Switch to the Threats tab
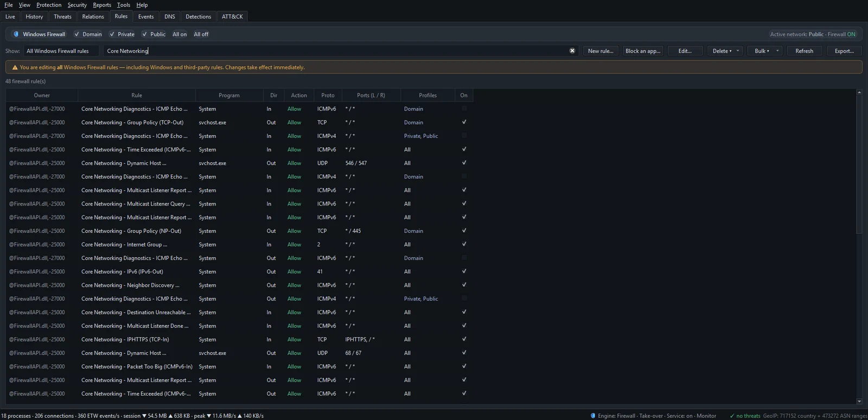 [62, 17]
